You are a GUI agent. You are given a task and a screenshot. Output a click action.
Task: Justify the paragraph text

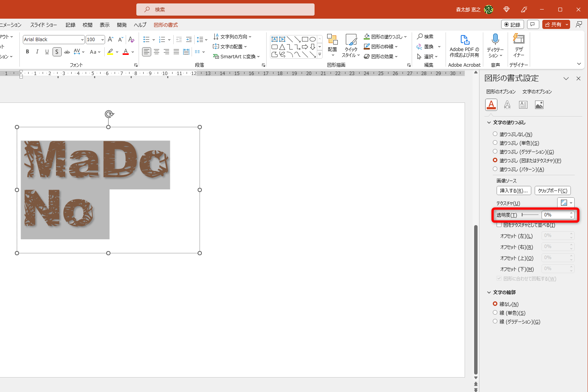176,52
